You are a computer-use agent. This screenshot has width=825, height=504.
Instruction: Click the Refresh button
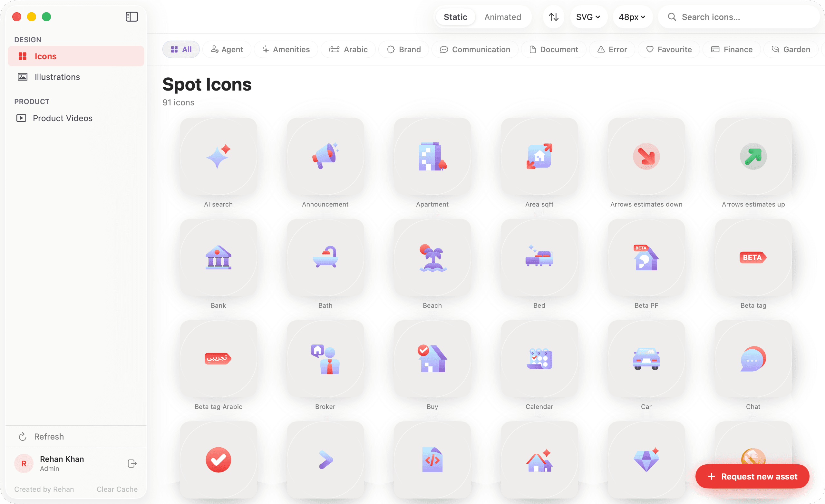tap(76, 437)
